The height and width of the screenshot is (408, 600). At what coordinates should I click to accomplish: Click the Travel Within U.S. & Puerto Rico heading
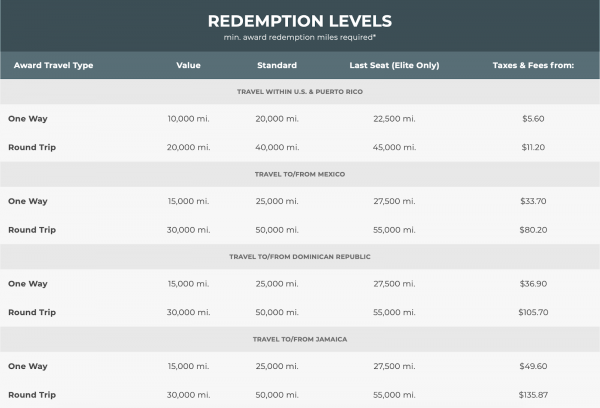299,91
